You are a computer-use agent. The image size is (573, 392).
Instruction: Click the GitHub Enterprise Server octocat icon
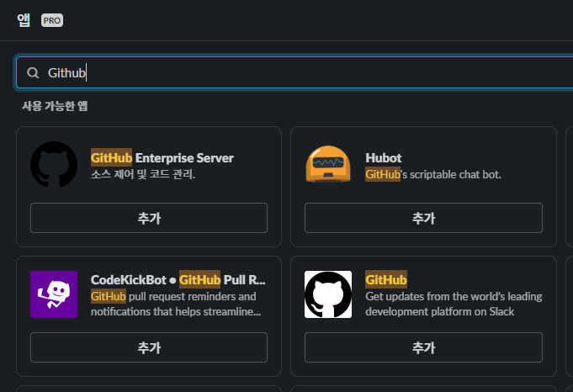[x=54, y=165]
